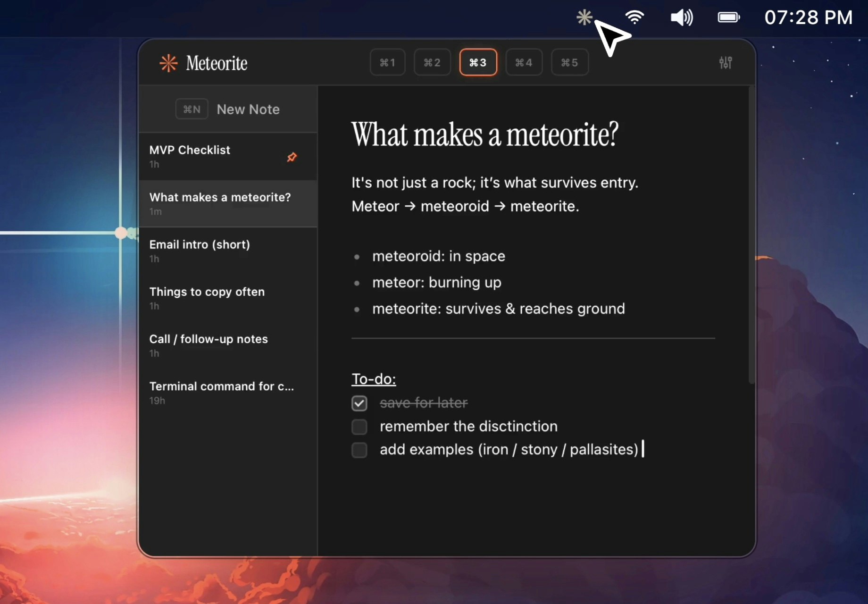Click the Meteorite menu bar icon

click(584, 17)
